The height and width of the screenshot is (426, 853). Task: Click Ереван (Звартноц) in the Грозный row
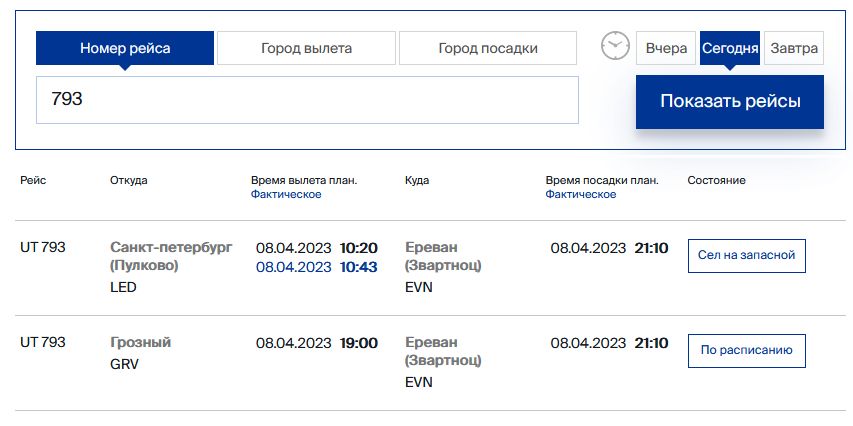coord(443,351)
